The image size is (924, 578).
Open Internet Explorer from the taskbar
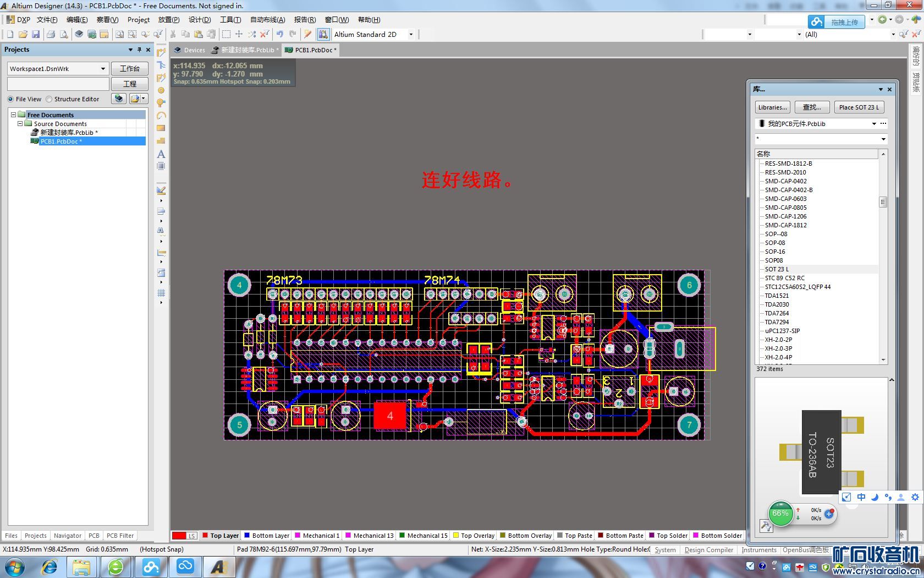point(49,567)
